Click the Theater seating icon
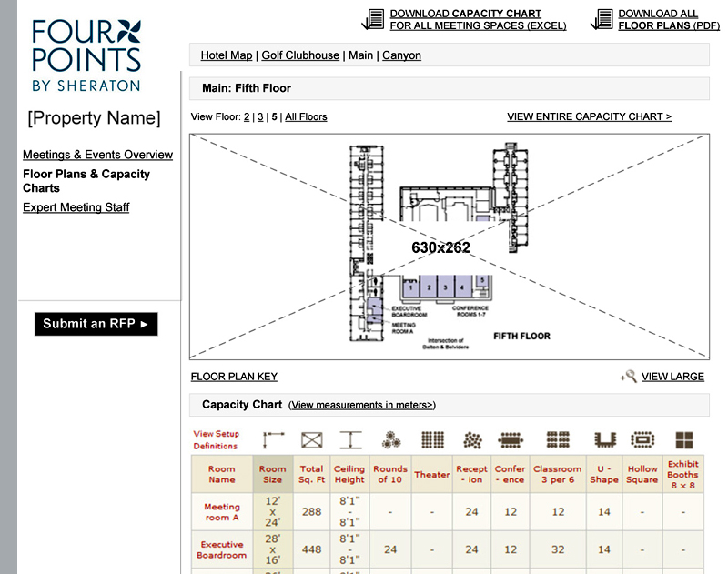Viewport: 728px width, 574px height. (x=432, y=440)
